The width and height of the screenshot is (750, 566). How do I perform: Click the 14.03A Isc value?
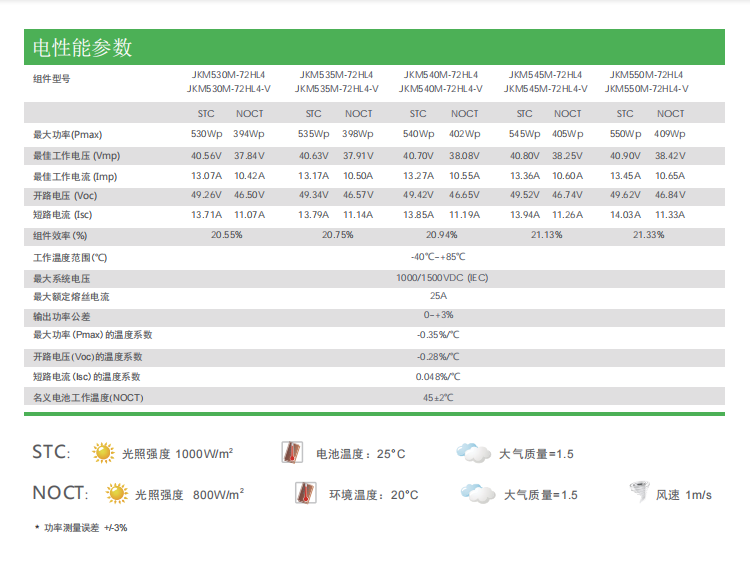tap(625, 215)
